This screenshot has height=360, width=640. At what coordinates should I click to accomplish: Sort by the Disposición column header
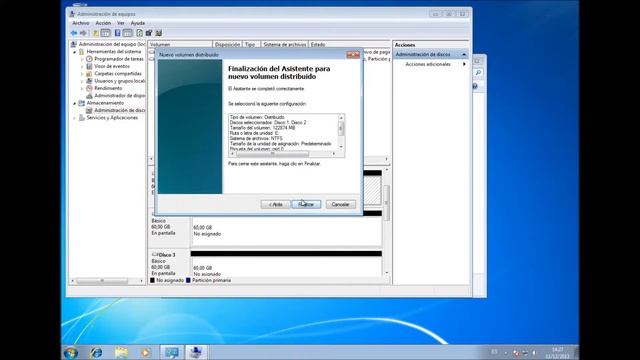tap(227, 44)
